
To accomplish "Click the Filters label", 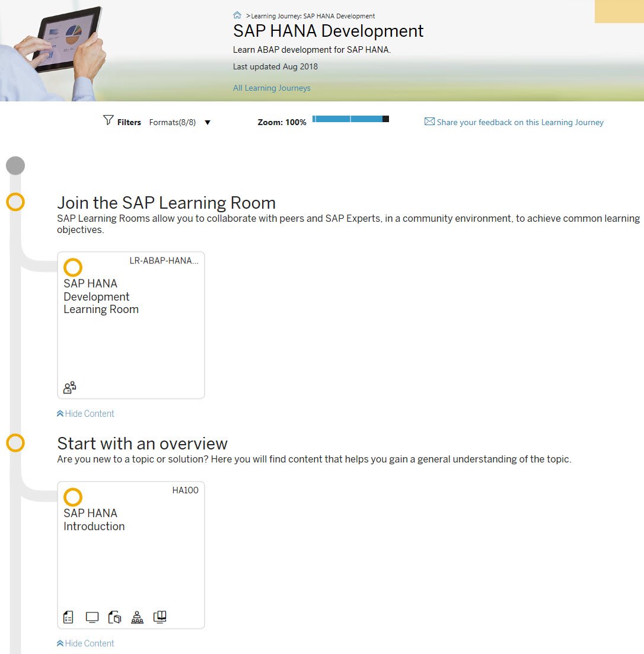I will [x=129, y=122].
